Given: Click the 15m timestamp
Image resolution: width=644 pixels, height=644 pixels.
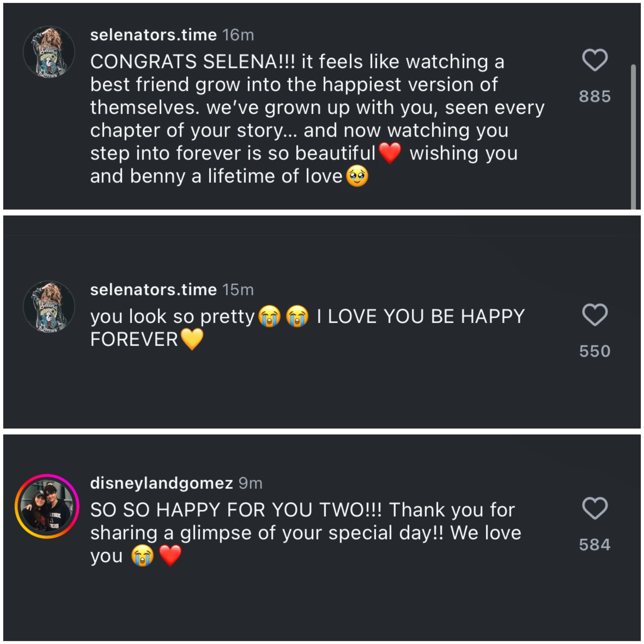Looking at the screenshot, I should [x=238, y=290].
